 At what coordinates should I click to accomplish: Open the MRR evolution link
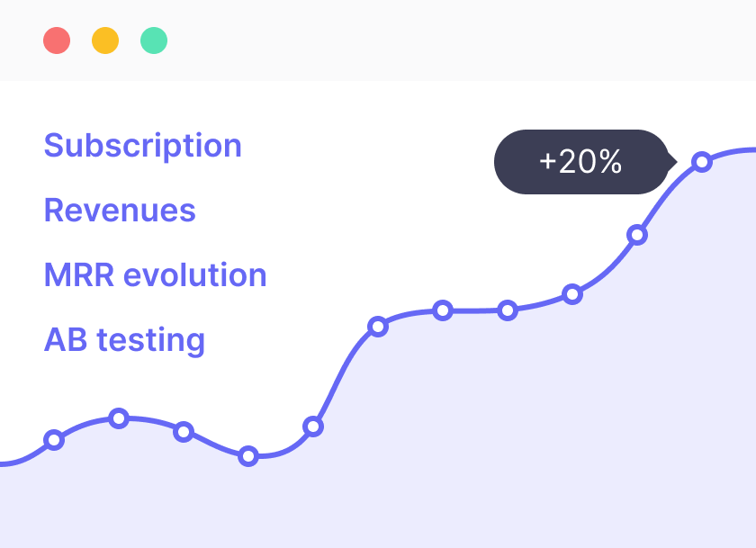point(155,274)
